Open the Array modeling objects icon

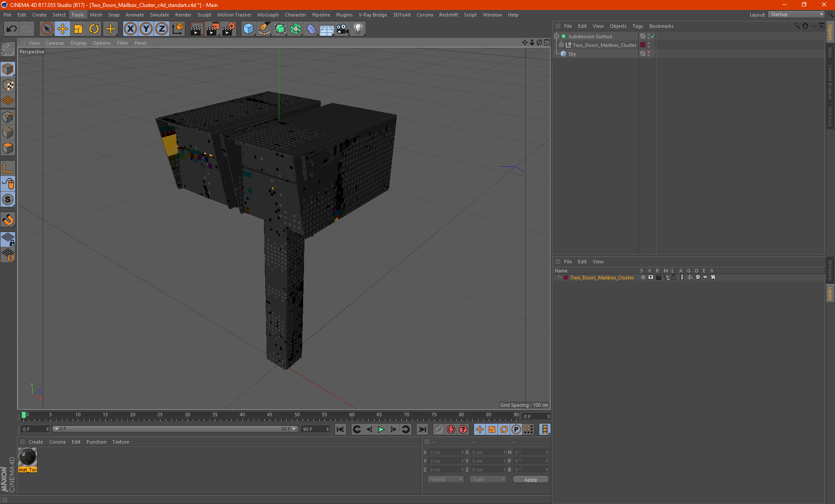coord(296,29)
